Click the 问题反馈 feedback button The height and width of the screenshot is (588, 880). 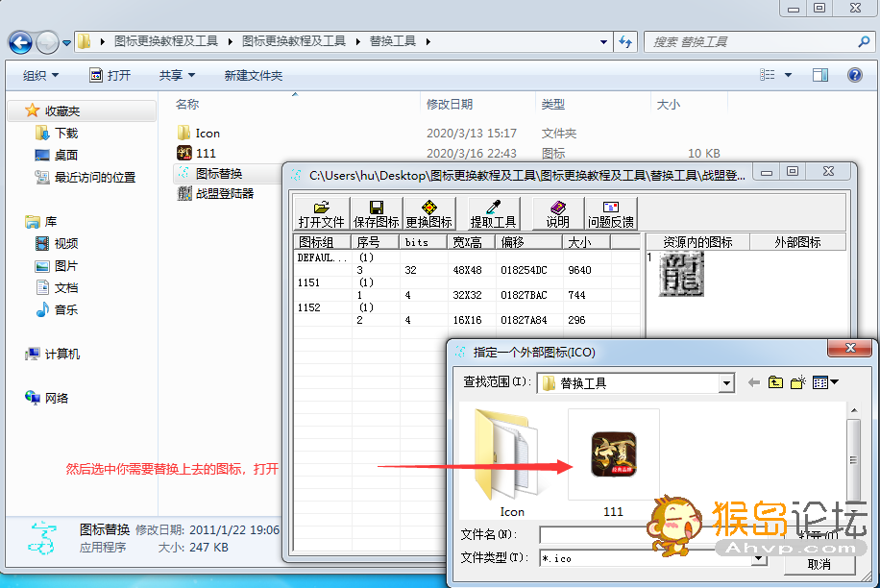point(611,213)
